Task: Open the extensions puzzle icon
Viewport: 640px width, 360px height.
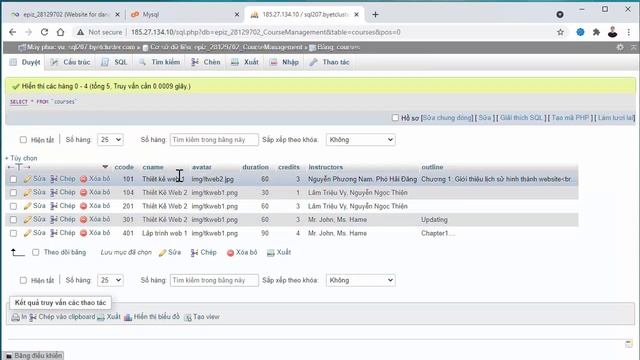Action: pos(596,32)
